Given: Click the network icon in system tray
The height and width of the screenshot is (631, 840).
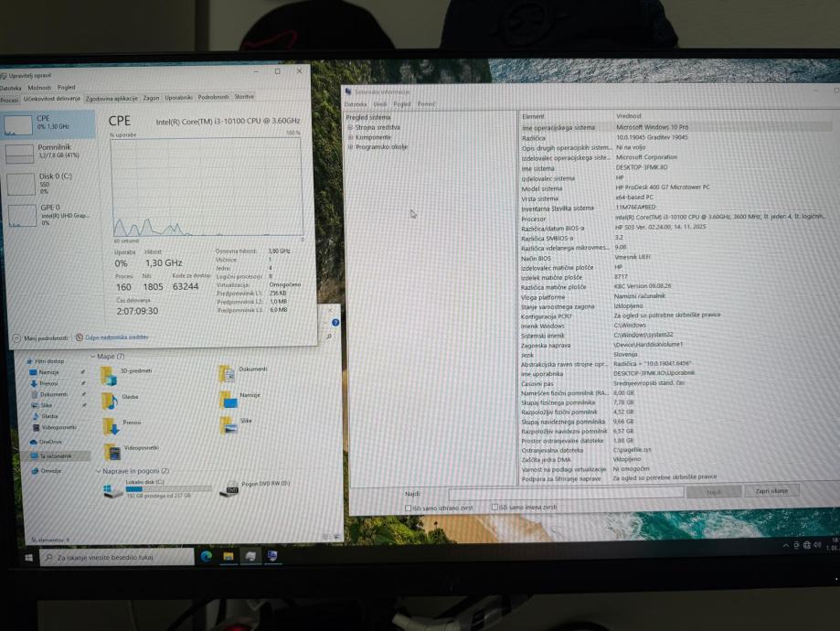Looking at the screenshot, I should (807, 545).
